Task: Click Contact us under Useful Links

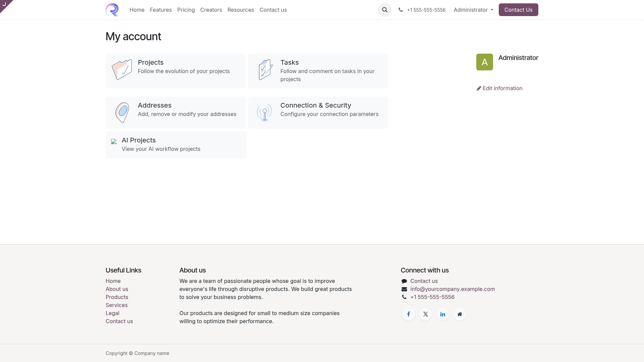Action: [x=119, y=321]
